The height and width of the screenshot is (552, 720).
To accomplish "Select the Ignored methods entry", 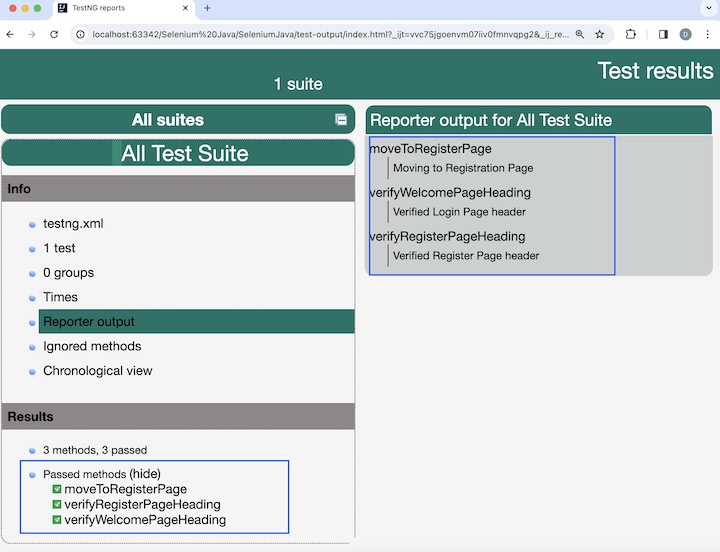I will 92,346.
